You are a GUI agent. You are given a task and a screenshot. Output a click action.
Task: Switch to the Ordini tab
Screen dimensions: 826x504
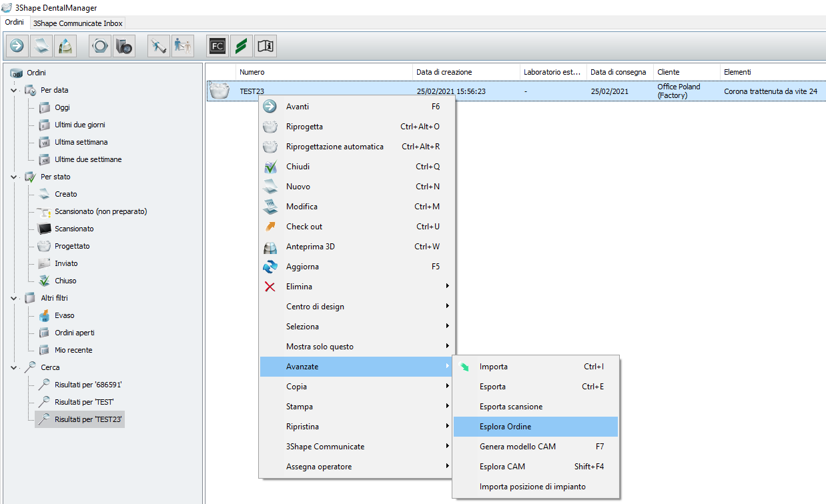(15, 23)
